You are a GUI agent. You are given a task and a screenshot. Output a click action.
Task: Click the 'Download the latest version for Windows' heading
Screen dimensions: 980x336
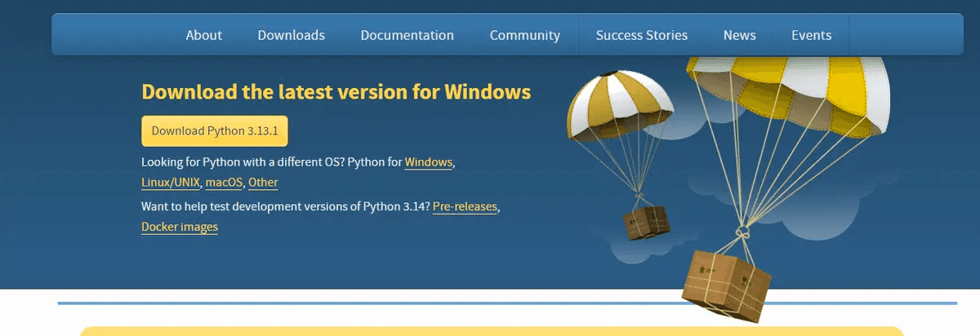(336, 91)
